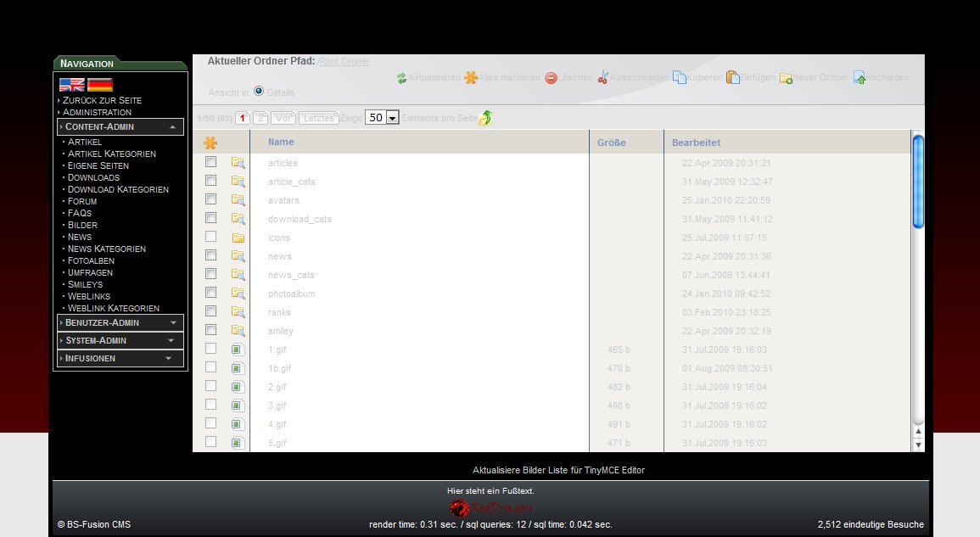Switch language with the German flag
Image resolution: width=980 pixels, height=537 pixels.
(100, 85)
